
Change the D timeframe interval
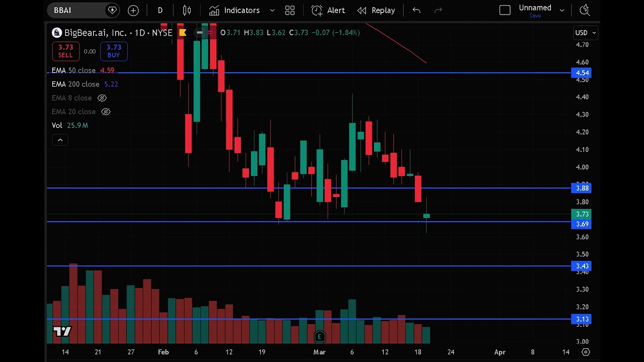pos(160,10)
